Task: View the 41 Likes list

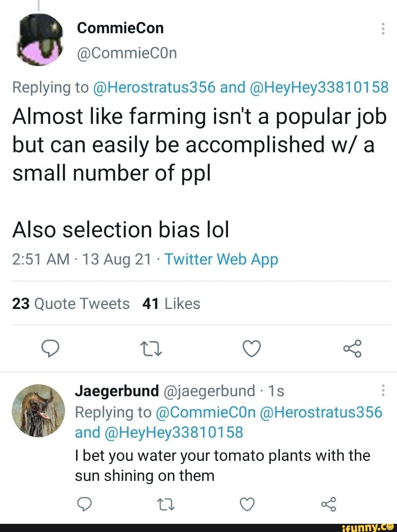Action: [171, 304]
